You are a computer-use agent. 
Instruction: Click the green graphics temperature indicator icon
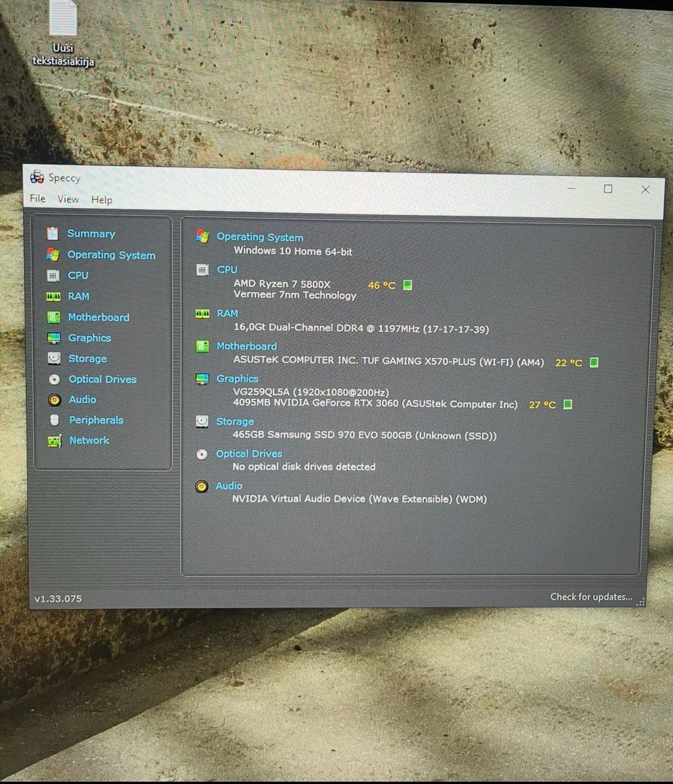[x=567, y=404]
